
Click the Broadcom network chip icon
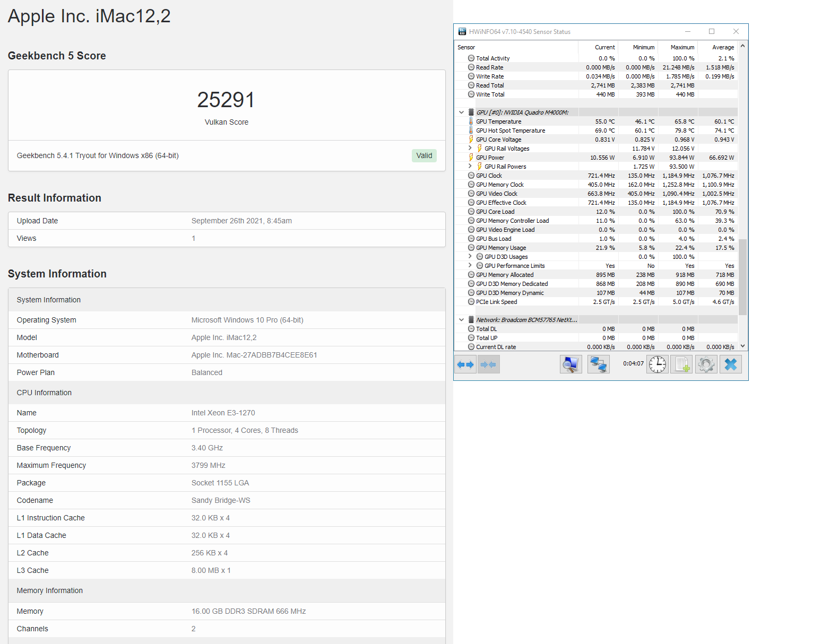click(x=471, y=320)
